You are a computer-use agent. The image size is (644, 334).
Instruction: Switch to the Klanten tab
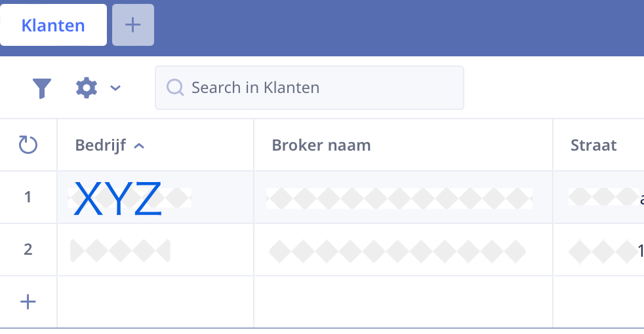point(53,25)
